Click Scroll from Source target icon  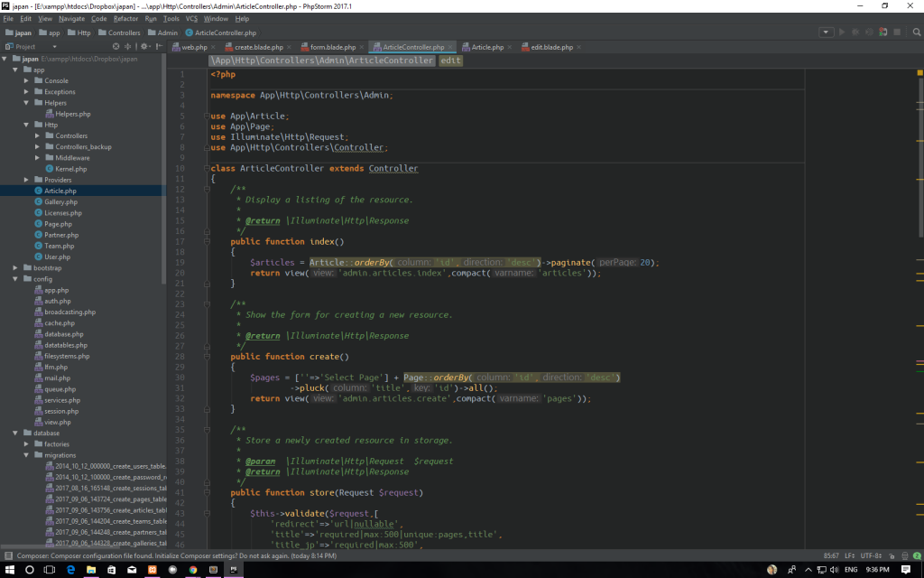coord(115,46)
